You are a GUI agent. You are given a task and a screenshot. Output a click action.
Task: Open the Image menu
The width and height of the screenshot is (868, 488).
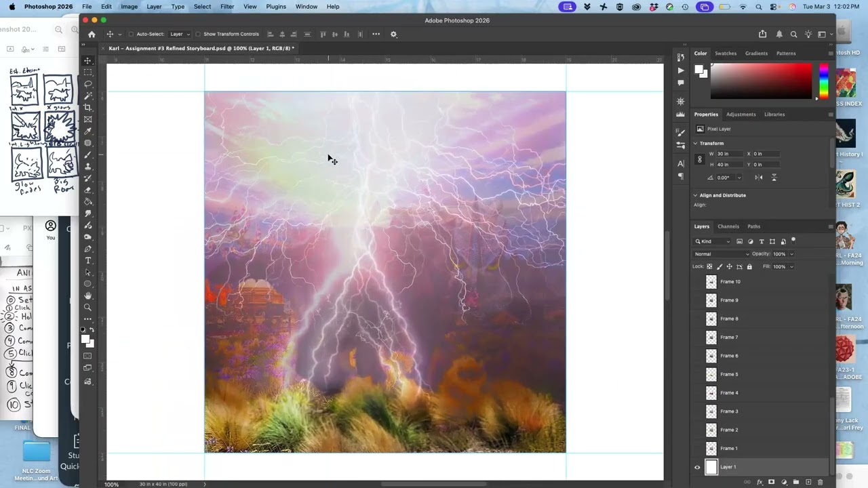tap(129, 6)
